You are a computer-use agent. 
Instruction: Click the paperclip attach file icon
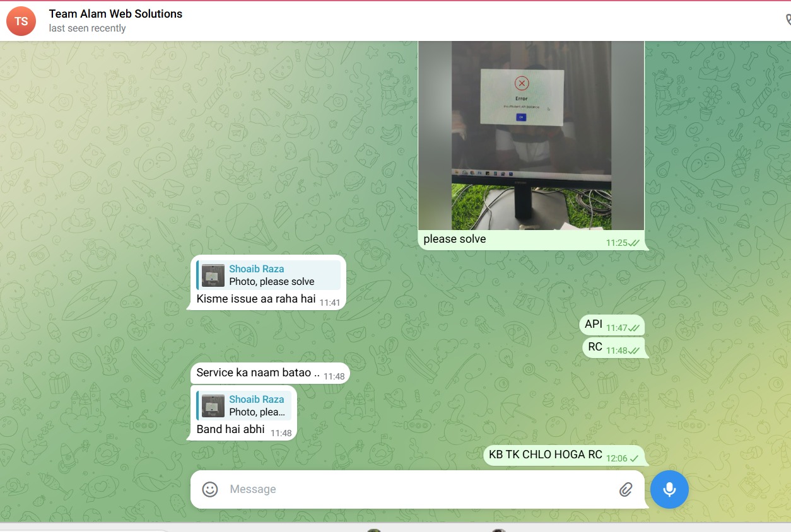(625, 489)
